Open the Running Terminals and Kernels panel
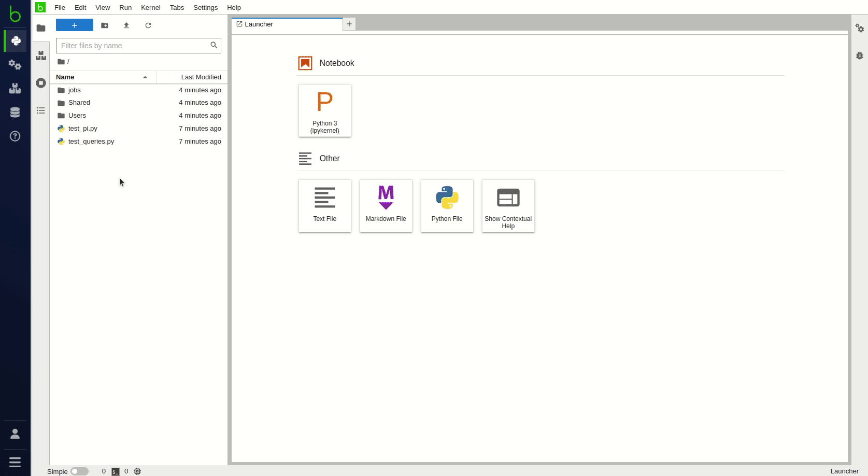Image resolution: width=868 pixels, height=476 pixels. 41,83
